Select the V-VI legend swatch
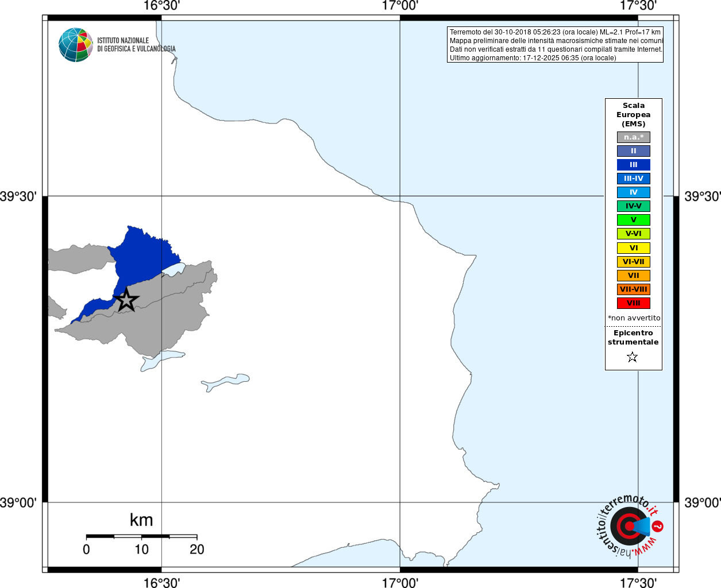This screenshot has height=588, width=721. coord(634,234)
